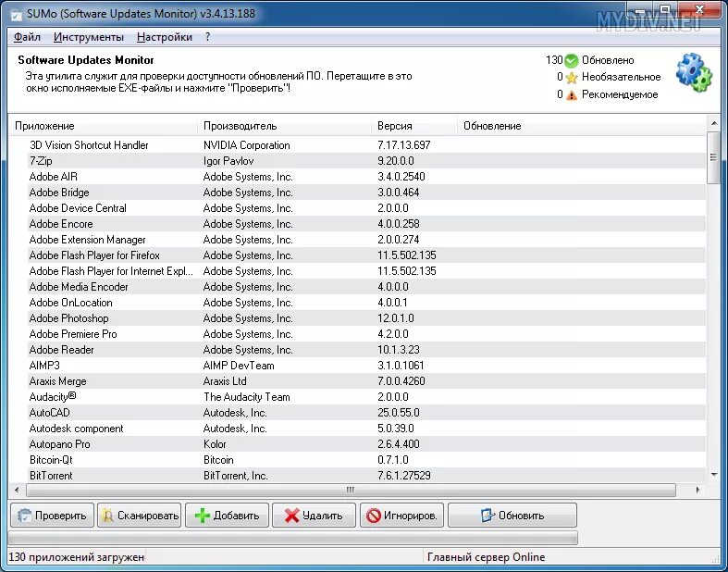Image resolution: width=728 pixels, height=572 pixels.
Task: Sort by Обновление column header
Action: click(581, 126)
